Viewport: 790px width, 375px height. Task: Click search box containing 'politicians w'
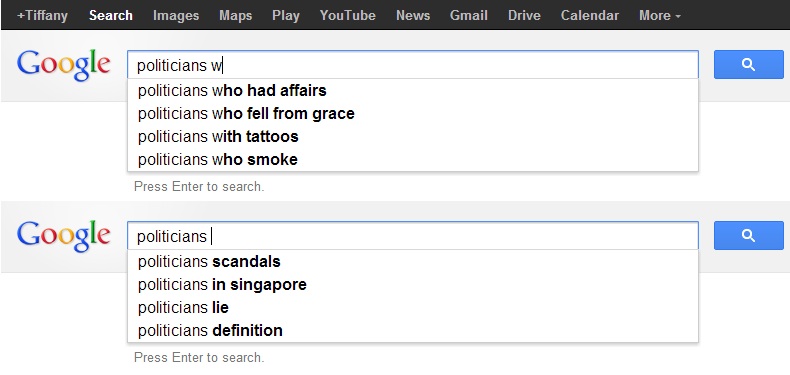click(413, 65)
